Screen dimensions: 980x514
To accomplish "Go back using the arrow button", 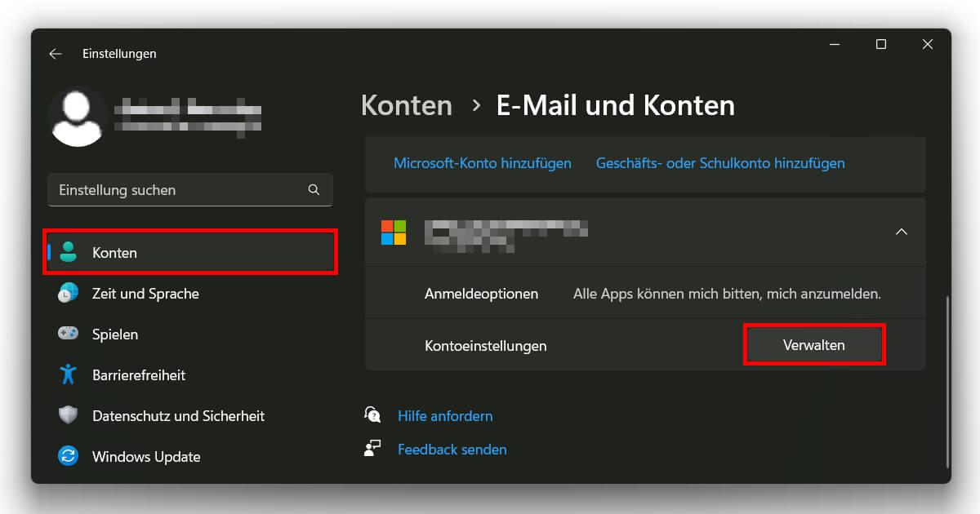I will (x=55, y=53).
